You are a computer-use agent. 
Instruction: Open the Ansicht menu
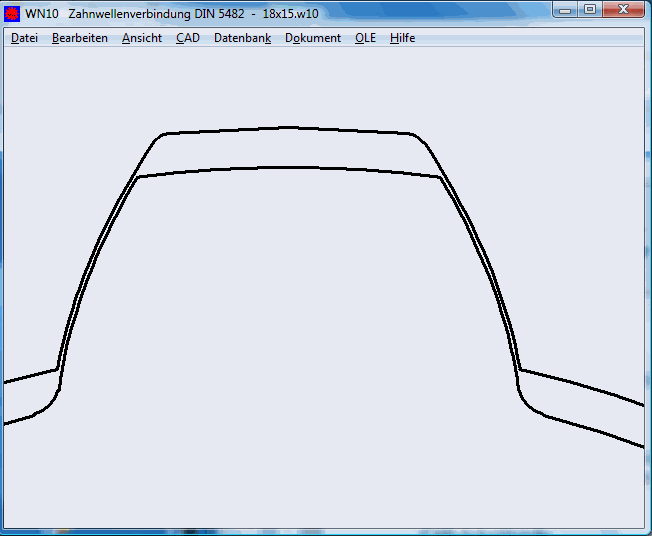point(142,38)
